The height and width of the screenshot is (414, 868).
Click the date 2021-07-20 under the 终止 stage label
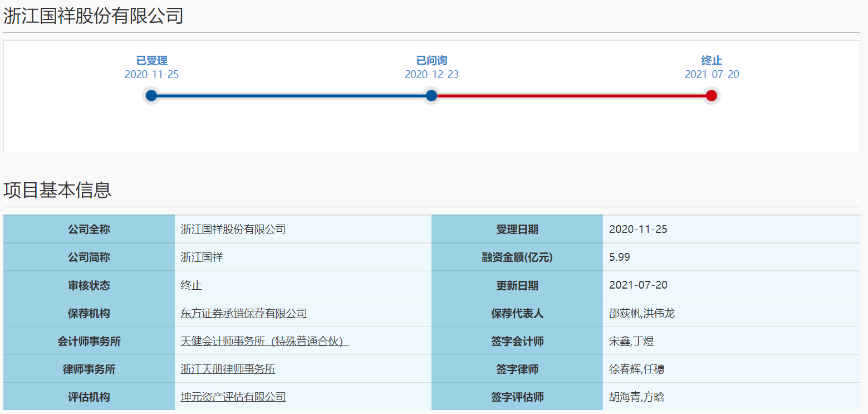pyautogui.click(x=712, y=75)
